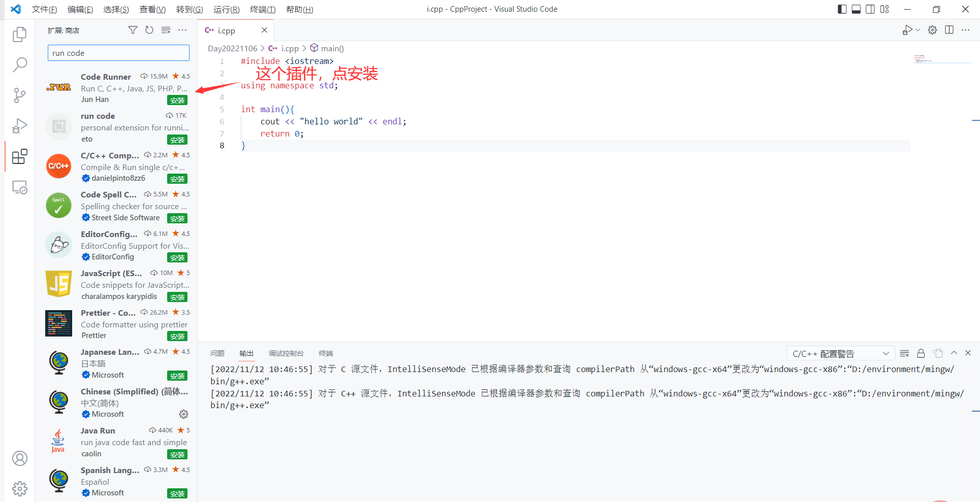This screenshot has height=502, width=980.
Task: Open the Accounts icon
Action: tap(19, 458)
